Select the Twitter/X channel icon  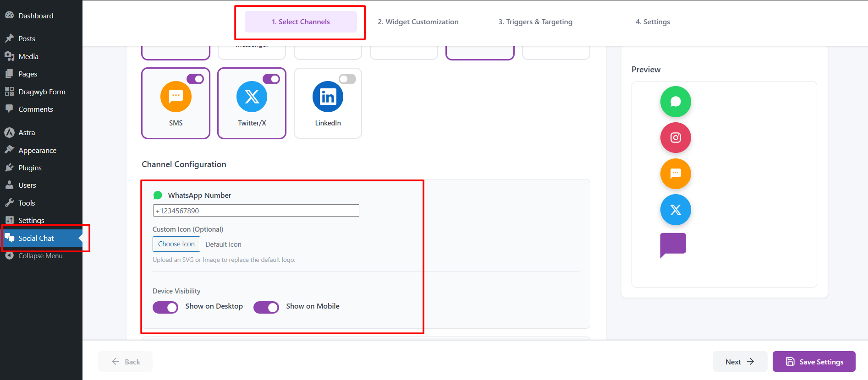[252, 97]
